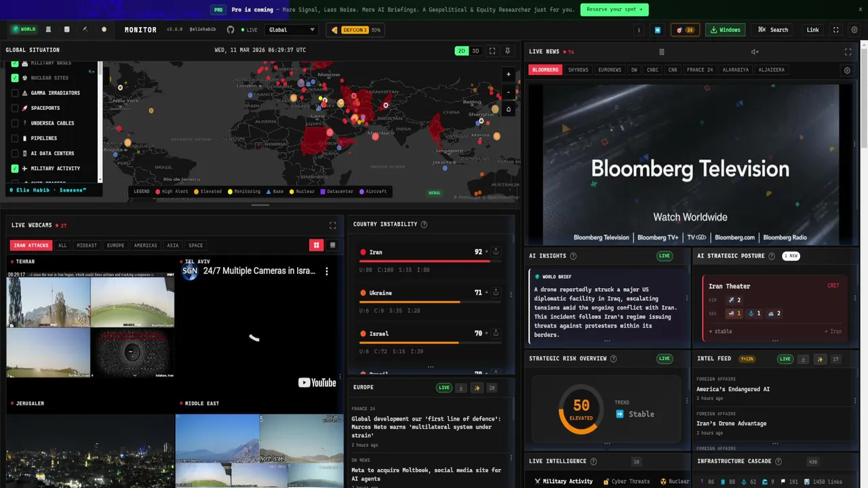The image size is (868, 488).
Task: Download the Europe news feed
Action: pyautogui.click(x=461, y=388)
